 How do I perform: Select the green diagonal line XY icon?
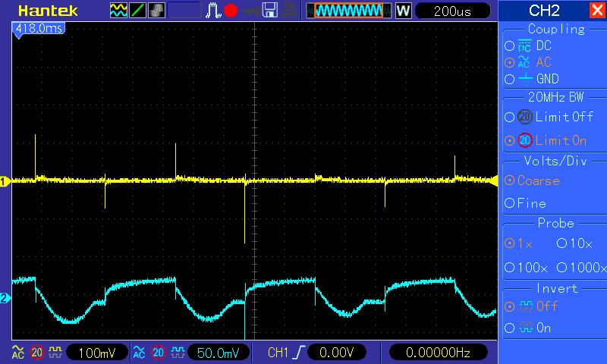pos(137,11)
